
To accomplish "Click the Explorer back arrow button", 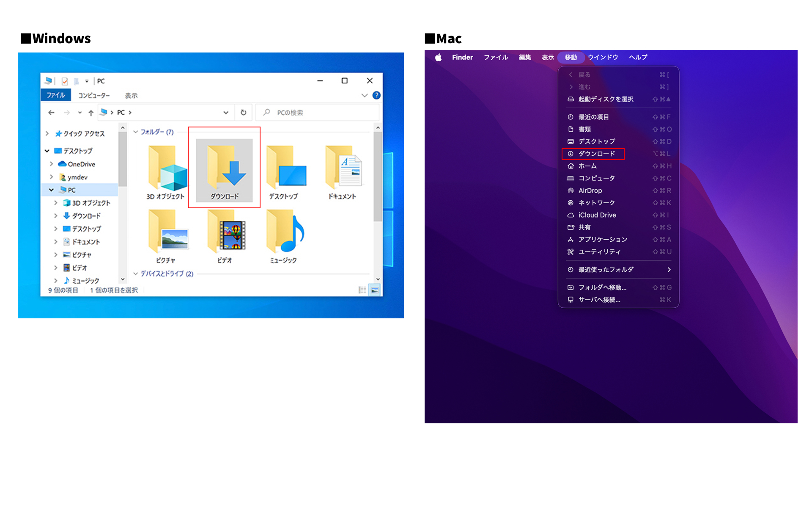I will click(x=51, y=113).
